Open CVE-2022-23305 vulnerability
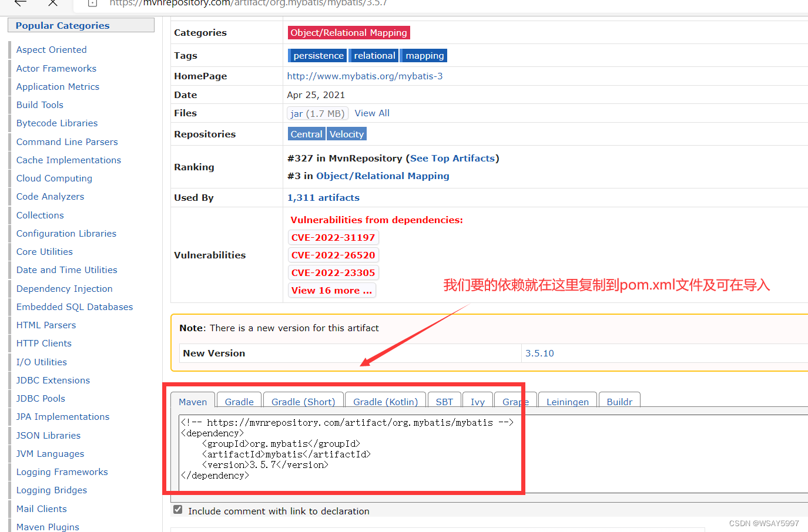 333,273
